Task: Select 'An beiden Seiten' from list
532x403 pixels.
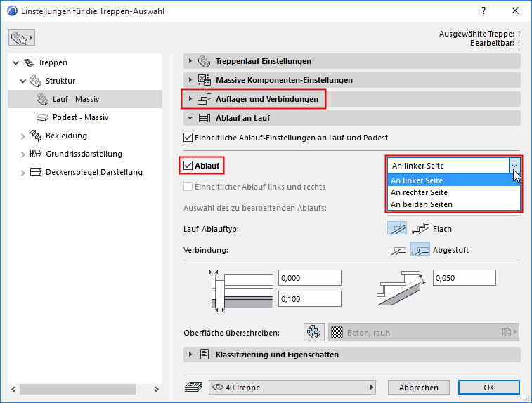Action: point(422,204)
